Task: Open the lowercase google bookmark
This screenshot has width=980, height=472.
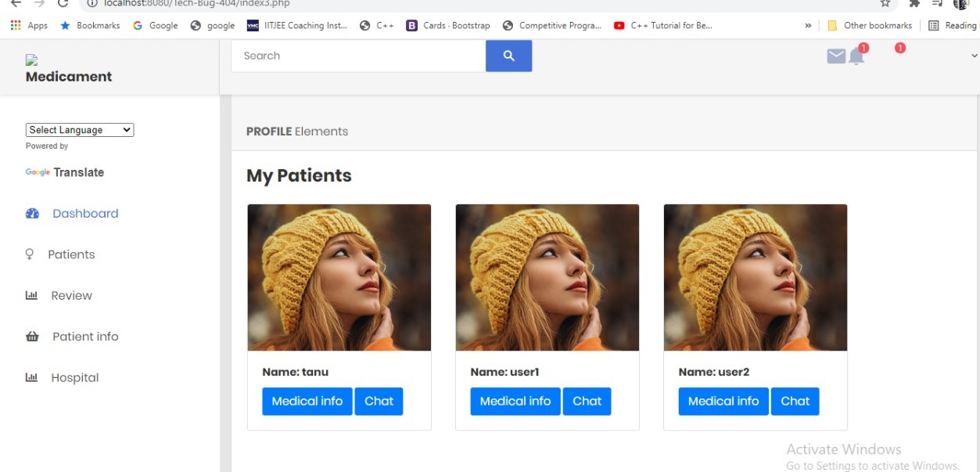Action: 213,25
